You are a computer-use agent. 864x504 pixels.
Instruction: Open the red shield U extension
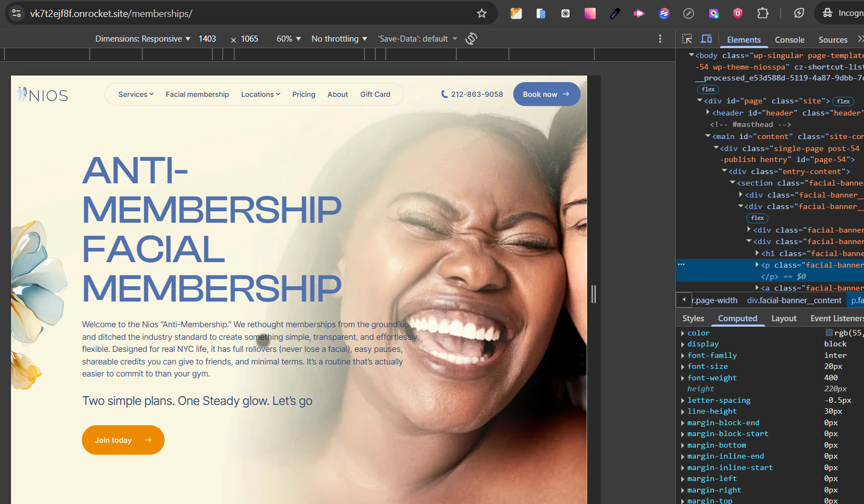pos(738,13)
